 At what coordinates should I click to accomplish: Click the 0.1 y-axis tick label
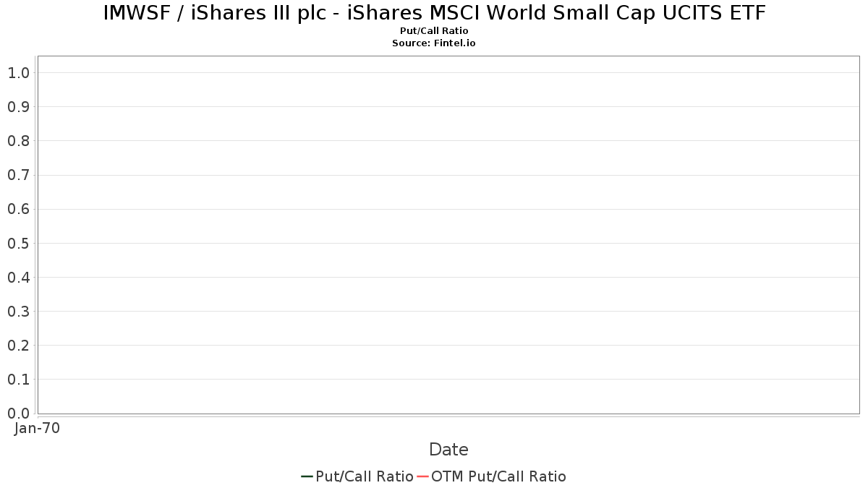coord(19,380)
